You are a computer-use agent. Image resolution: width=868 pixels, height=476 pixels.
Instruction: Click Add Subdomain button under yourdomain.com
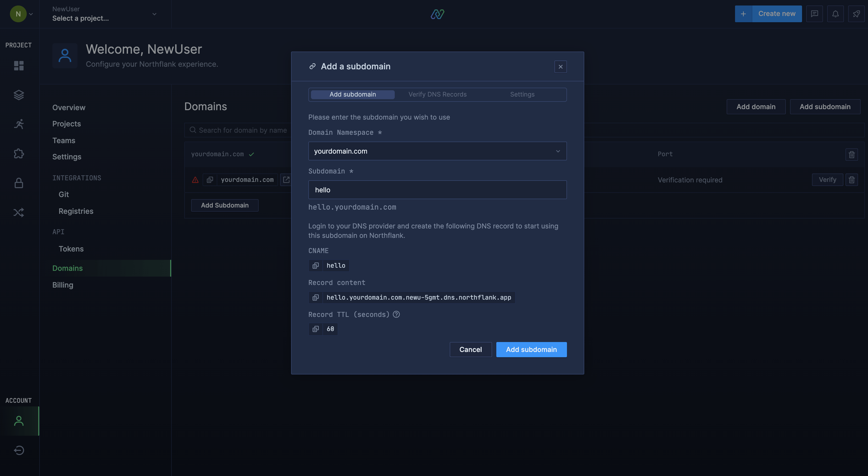point(225,205)
